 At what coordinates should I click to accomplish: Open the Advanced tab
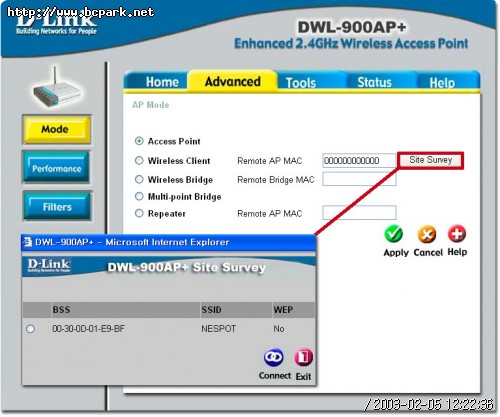(x=232, y=81)
